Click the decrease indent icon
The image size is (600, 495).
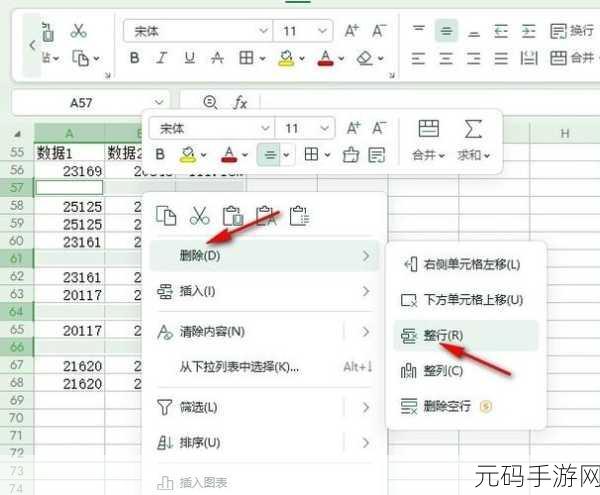point(501,31)
